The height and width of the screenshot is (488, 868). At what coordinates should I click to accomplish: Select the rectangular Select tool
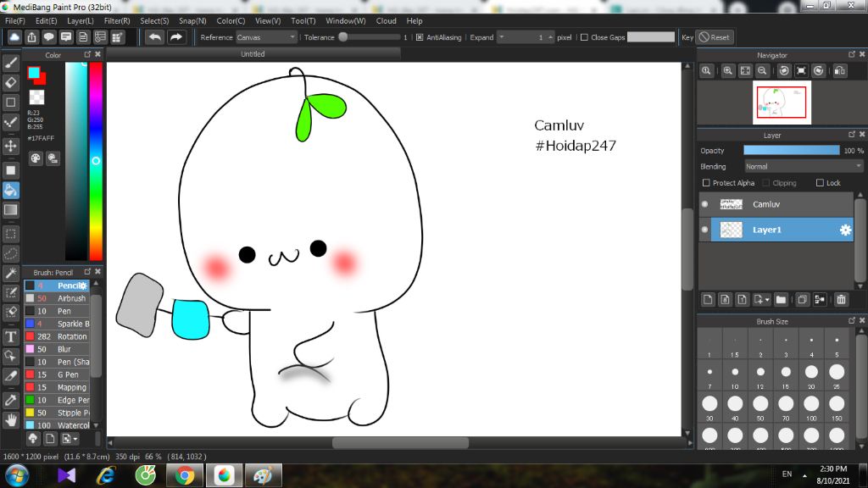tap(10, 234)
